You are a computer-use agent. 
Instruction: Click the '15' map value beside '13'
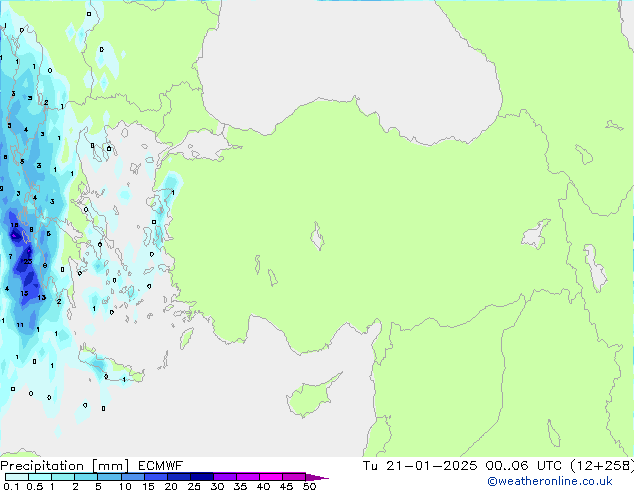24,293
